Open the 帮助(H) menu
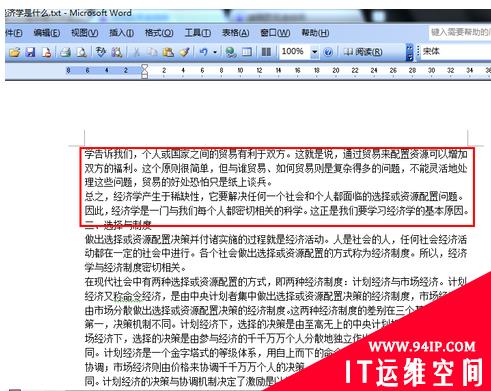 tap(315, 33)
